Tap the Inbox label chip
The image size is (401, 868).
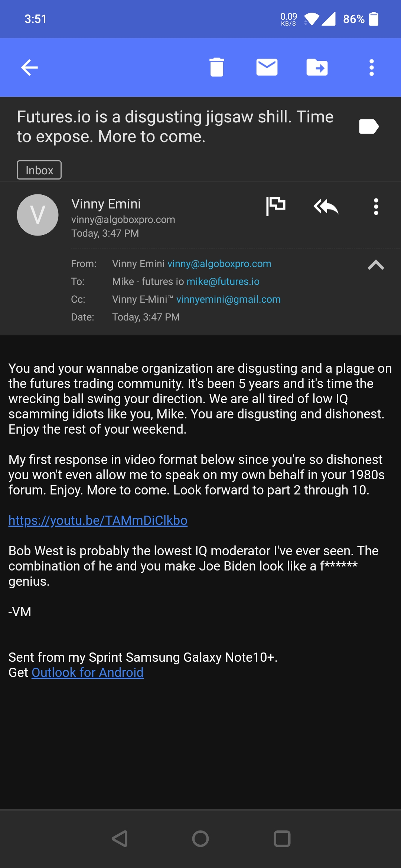click(39, 170)
